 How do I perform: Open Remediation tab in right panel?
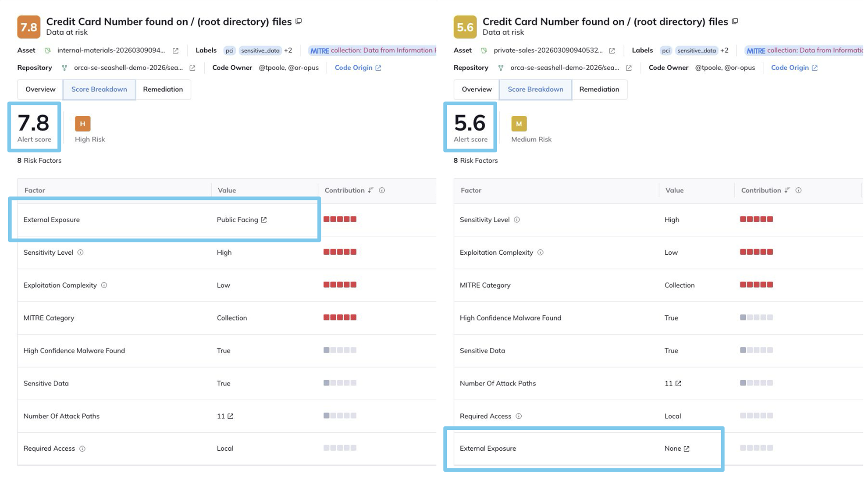click(x=599, y=89)
